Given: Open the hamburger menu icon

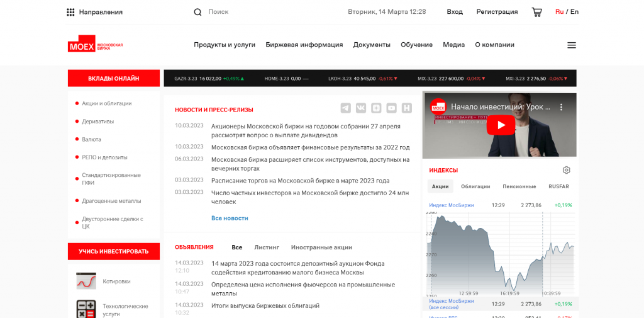Looking at the screenshot, I should pos(572,45).
